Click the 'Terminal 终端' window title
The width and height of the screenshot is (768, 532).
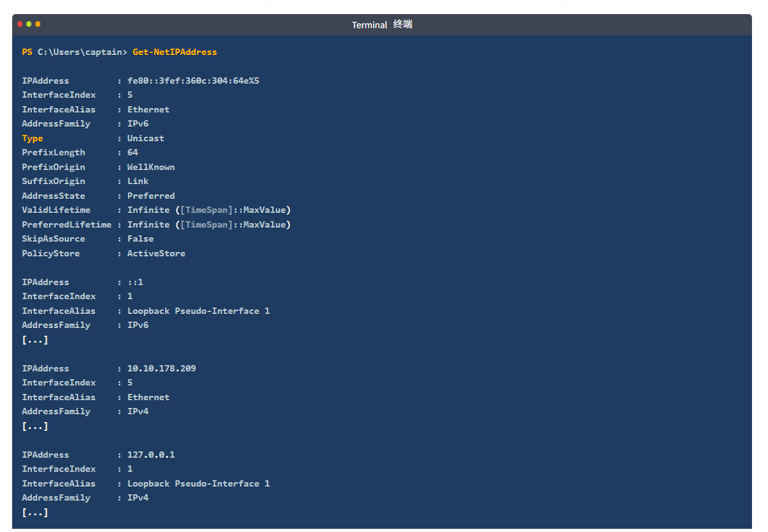point(382,24)
